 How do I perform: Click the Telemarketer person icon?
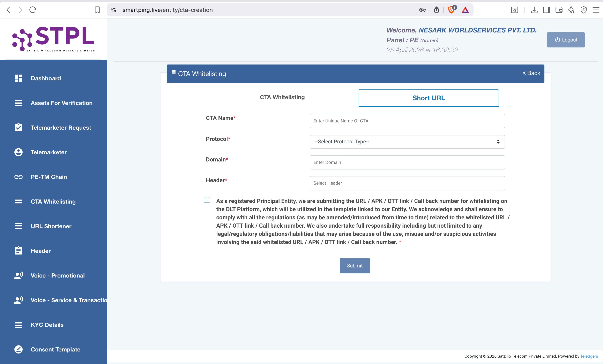tap(18, 152)
